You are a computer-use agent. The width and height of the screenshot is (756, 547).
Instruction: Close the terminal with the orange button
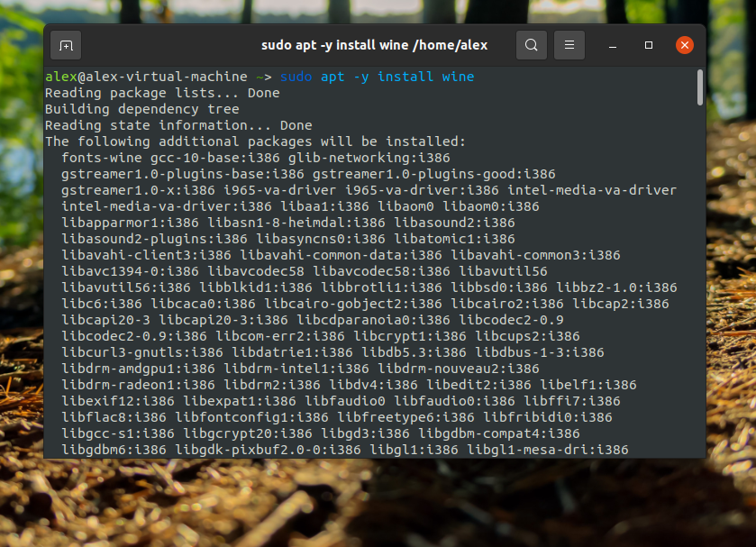click(685, 45)
